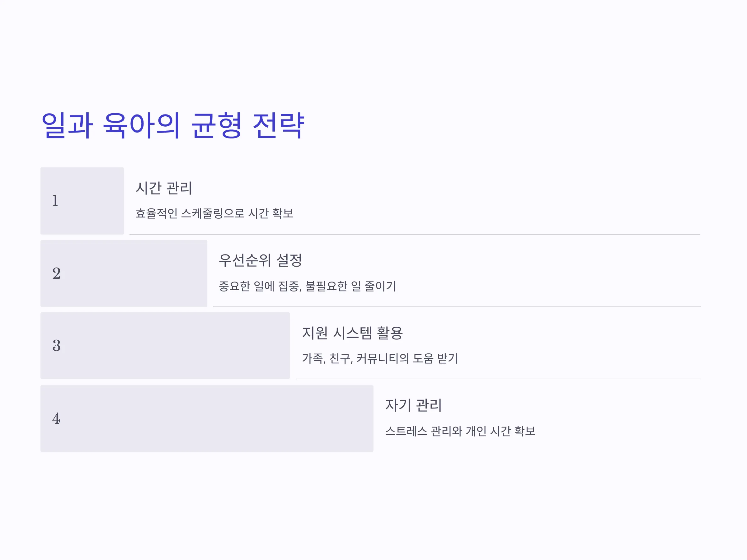The height and width of the screenshot is (560, 747).
Task: Select description 가족, 친구, 커뮤니티의 도움 받기
Action: tap(380, 358)
